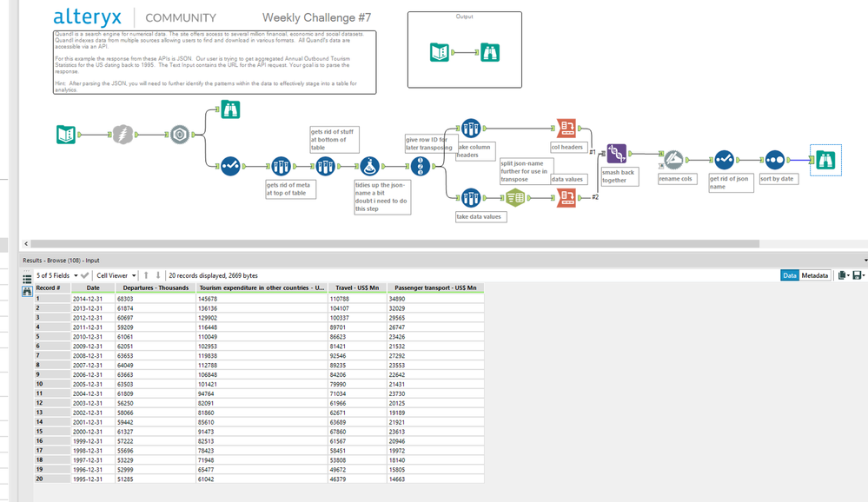Image resolution: width=868 pixels, height=502 pixels.
Task: Click the copy results clipboard icon
Action: (842, 275)
